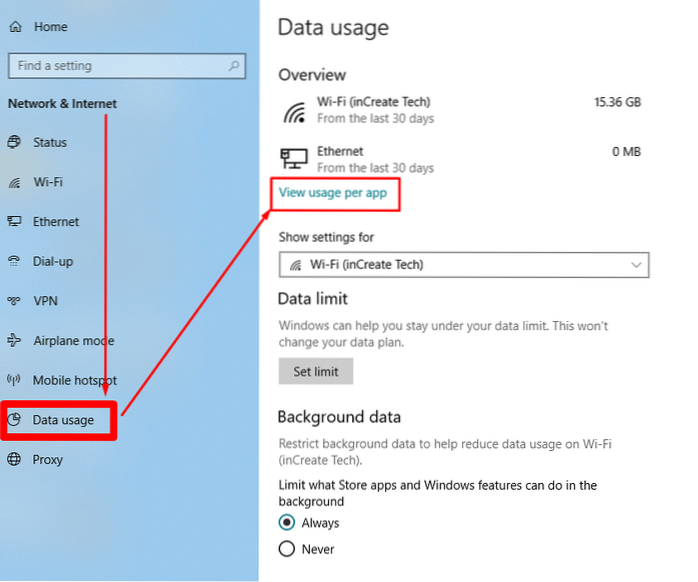Click the search magnifier icon
This screenshot has height=582, width=698.
click(x=234, y=66)
